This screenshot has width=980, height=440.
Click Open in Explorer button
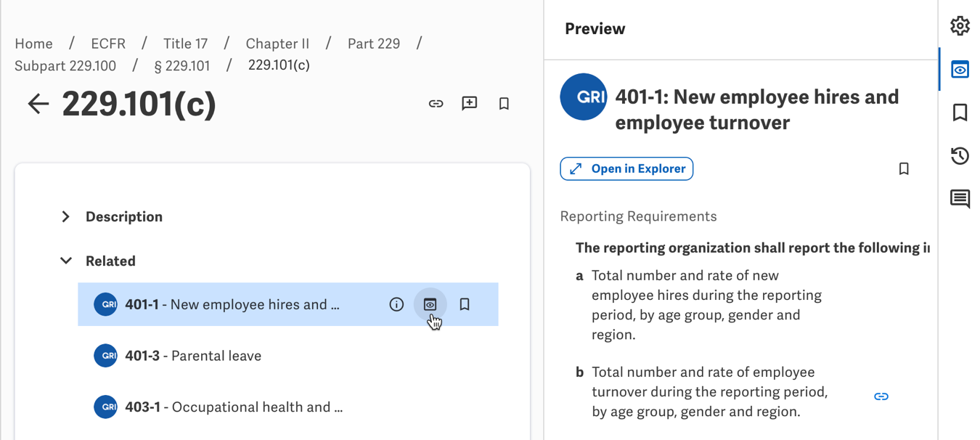(626, 168)
